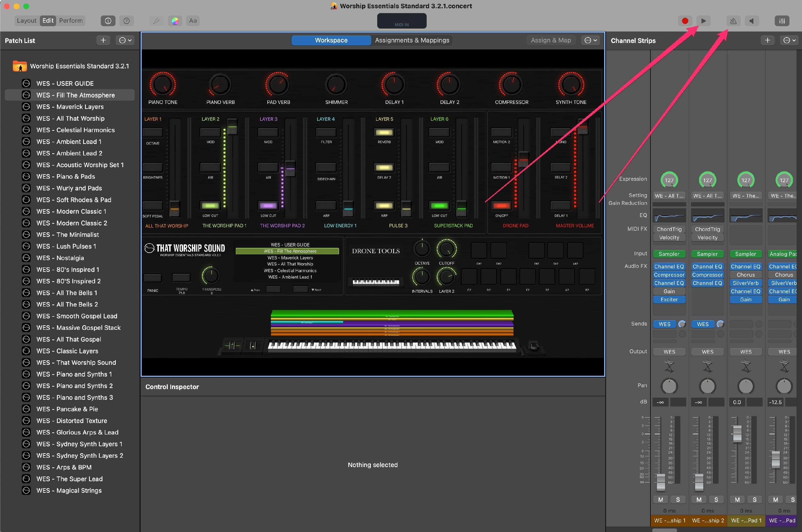Click the info inspector icon
802x532 pixels.
click(x=108, y=21)
